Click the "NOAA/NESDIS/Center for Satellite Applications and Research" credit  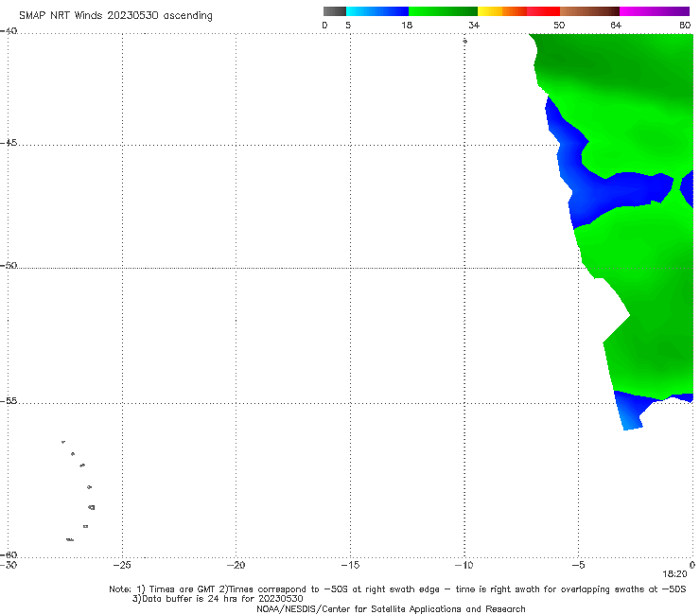pyautogui.click(x=391, y=608)
